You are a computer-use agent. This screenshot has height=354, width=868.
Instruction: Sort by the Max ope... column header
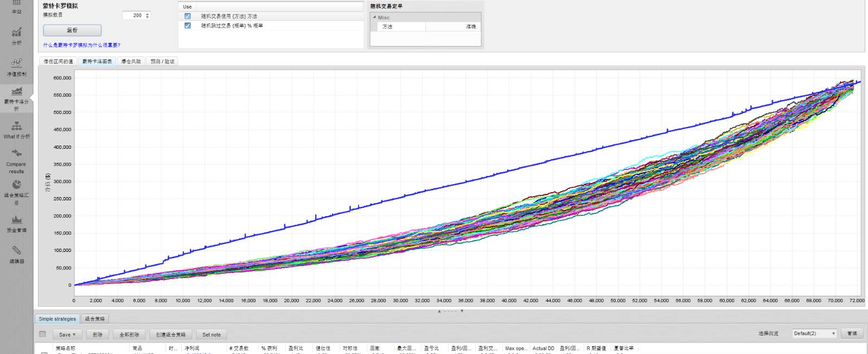(516, 349)
